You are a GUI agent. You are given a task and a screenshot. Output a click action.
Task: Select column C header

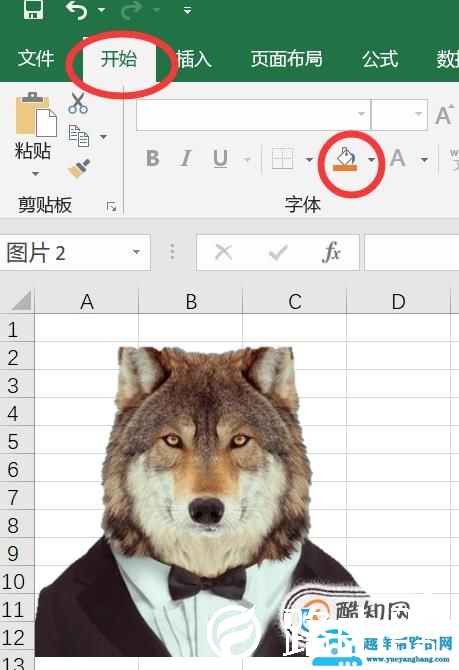(294, 301)
